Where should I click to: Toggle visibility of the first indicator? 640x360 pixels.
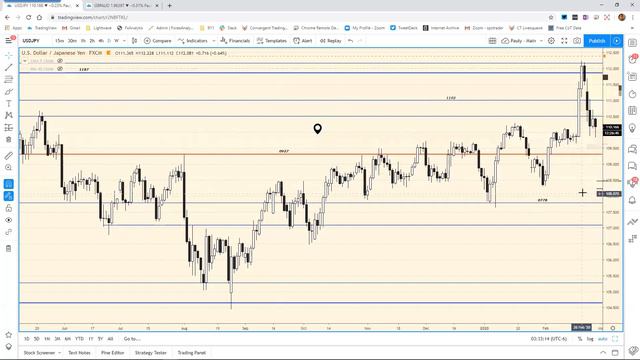60,61
